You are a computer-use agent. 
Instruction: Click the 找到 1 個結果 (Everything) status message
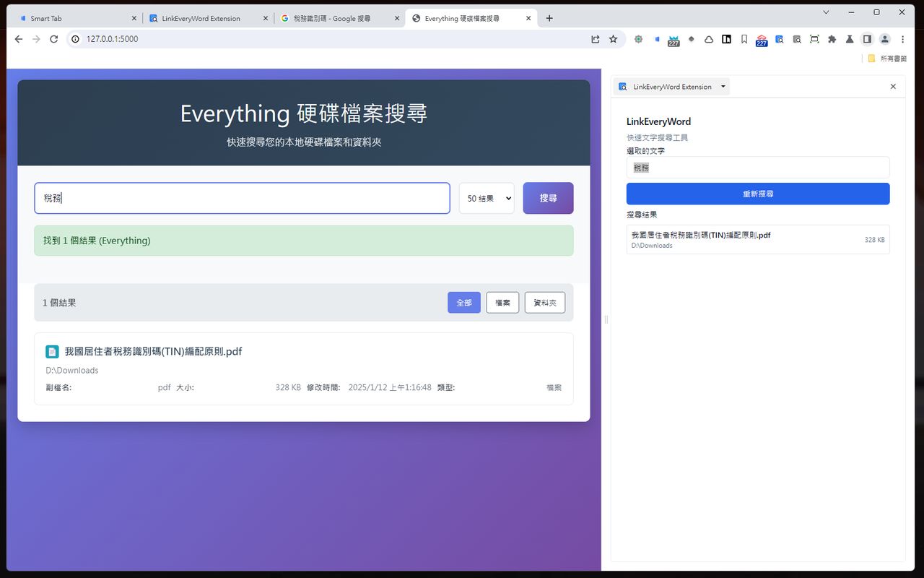(x=304, y=241)
